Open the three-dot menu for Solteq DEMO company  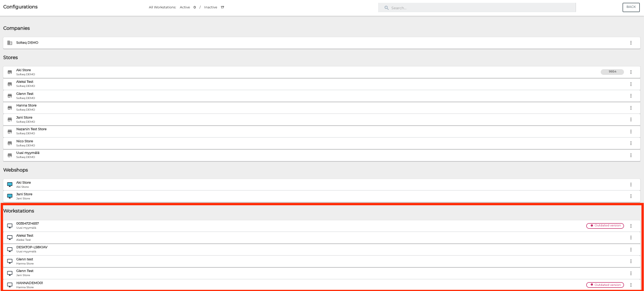click(x=631, y=43)
